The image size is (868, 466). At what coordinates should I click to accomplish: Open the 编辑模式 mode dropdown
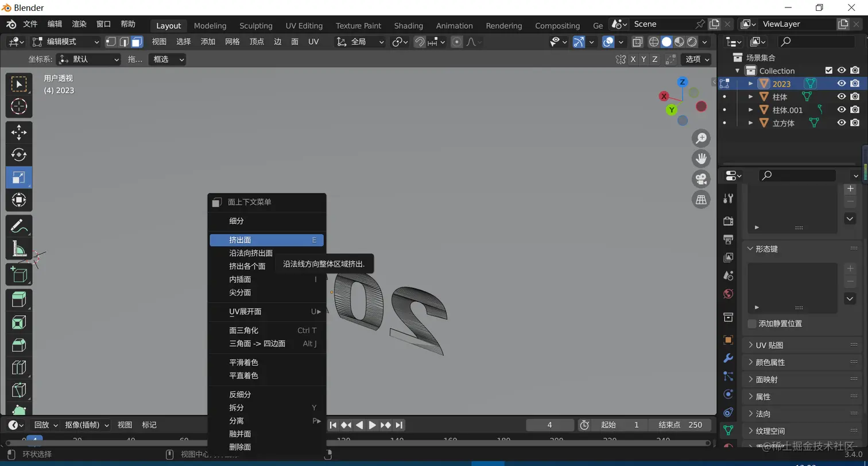(x=65, y=42)
